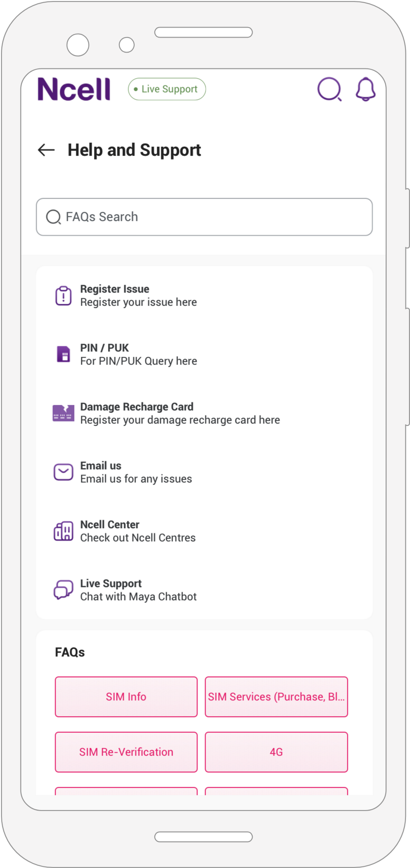
Task: Click the Live Support chat bubbles icon
Action: coord(63,590)
